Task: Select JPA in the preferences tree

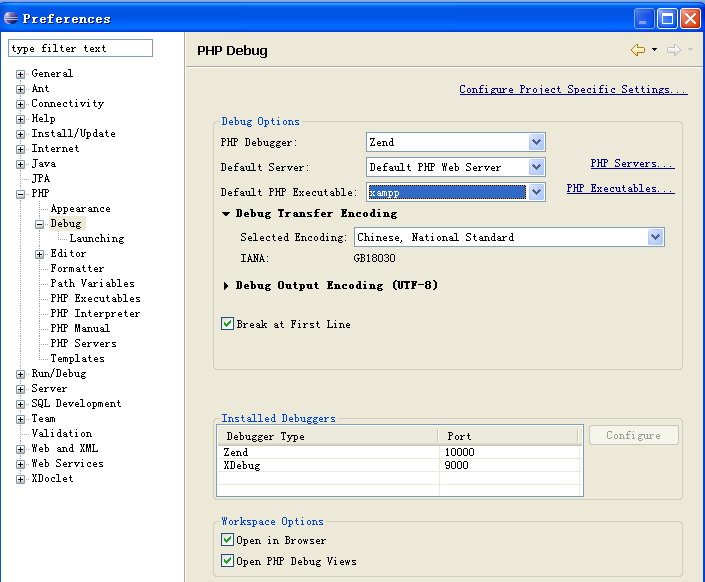Action: [x=40, y=179]
